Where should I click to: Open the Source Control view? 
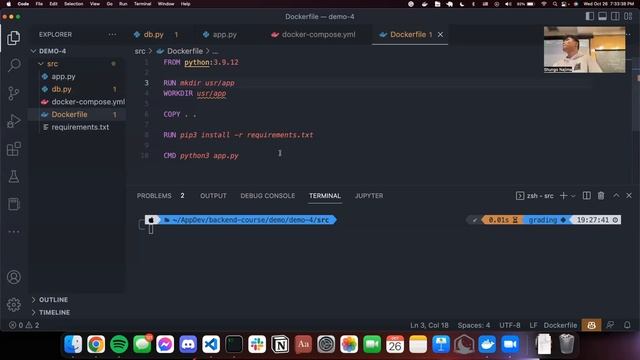point(14,93)
